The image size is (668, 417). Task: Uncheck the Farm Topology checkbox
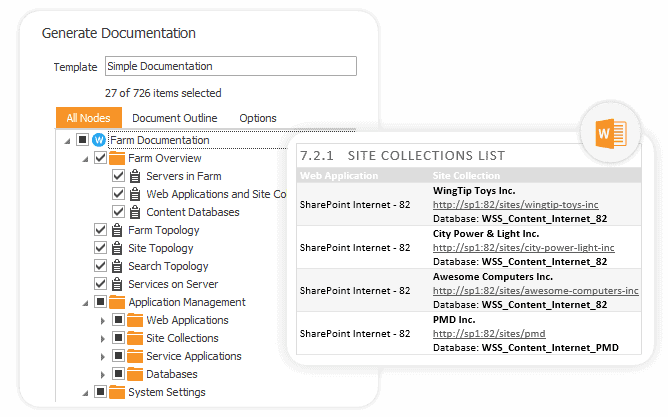coord(100,230)
